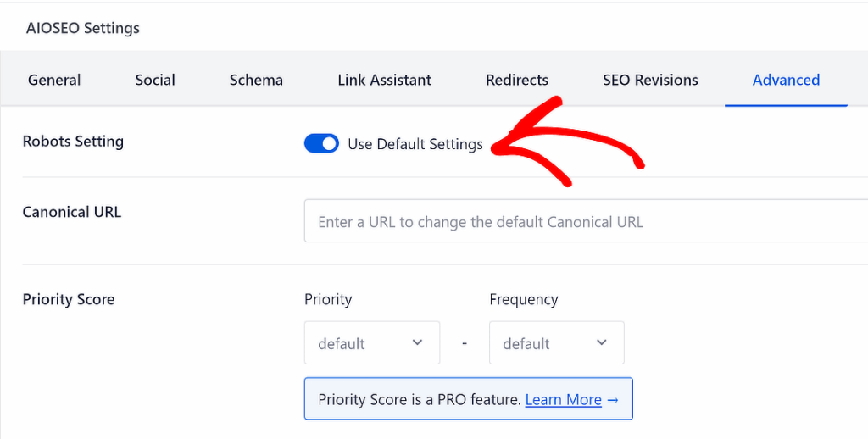Click the Canonical URL label
The image size is (868, 439).
[x=72, y=212]
